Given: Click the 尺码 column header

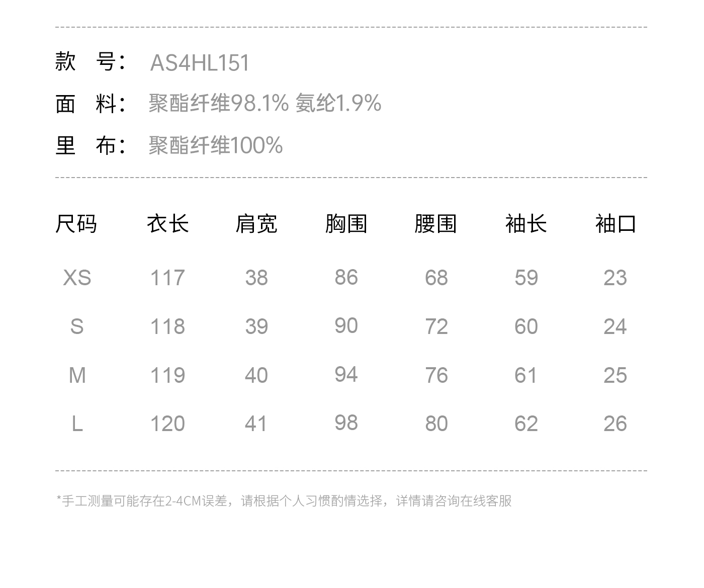Looking at the screenshot, I should click(x=76, y=224).
